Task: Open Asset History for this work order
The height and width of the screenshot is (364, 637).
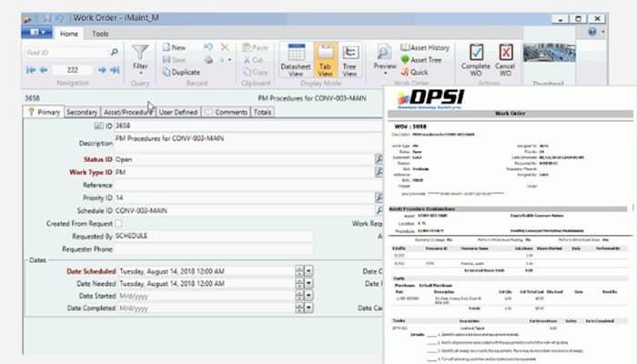Action: (x=424, y=47)
